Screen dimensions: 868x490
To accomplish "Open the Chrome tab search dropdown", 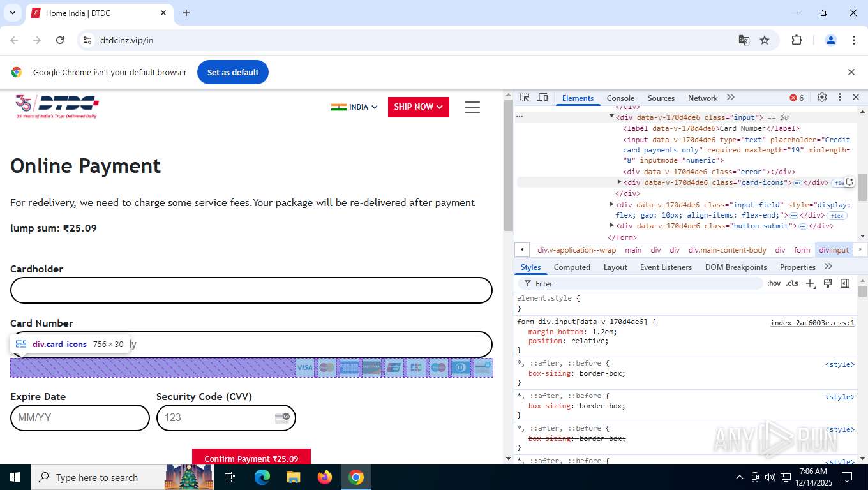I will [12, 13].
